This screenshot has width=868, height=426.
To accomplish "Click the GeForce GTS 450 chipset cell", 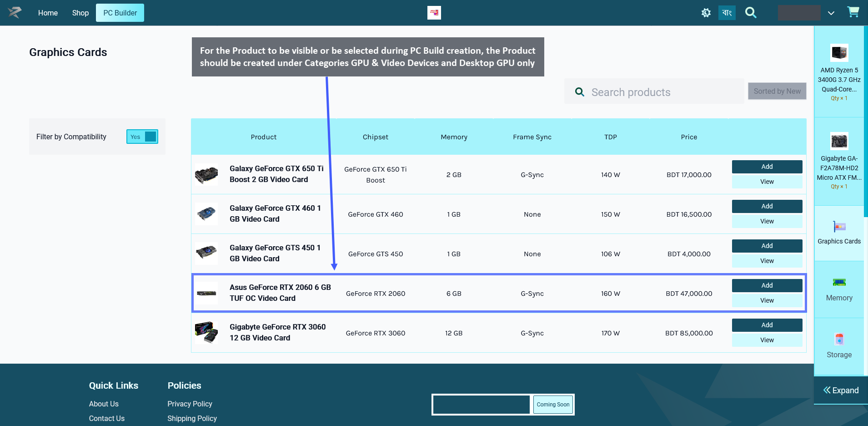I will (376, 254).
